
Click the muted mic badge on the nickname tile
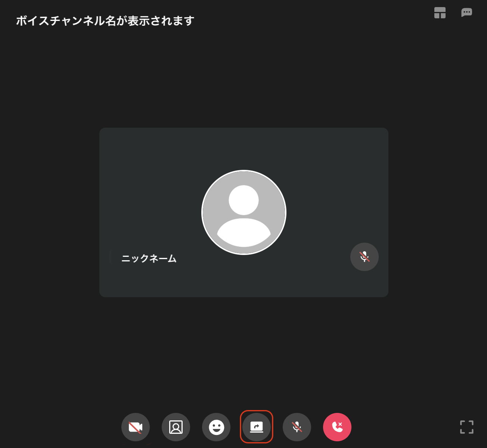point(365,257)
